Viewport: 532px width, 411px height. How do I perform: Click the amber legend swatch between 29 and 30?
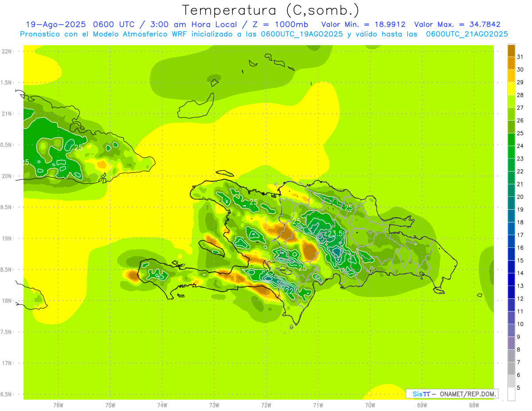511,76
